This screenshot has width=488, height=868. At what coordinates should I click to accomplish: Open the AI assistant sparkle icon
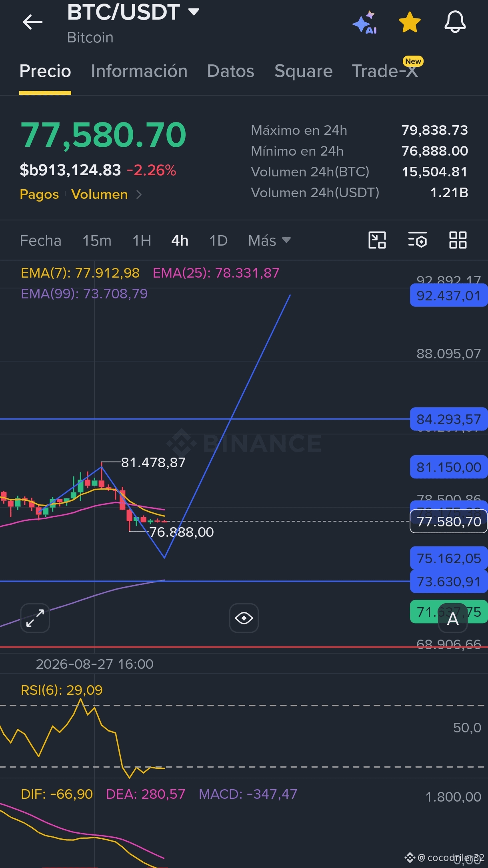tap(365, 22)
